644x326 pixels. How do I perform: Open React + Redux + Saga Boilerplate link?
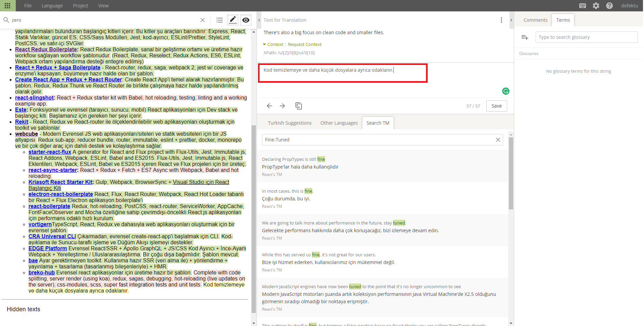58,68
